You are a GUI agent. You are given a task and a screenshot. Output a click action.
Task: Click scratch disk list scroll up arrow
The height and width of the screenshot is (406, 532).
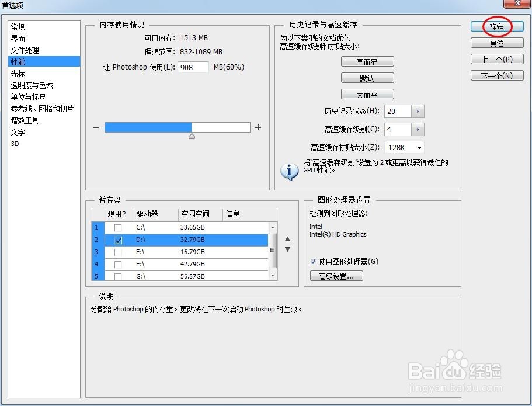(x=273, y=227)
